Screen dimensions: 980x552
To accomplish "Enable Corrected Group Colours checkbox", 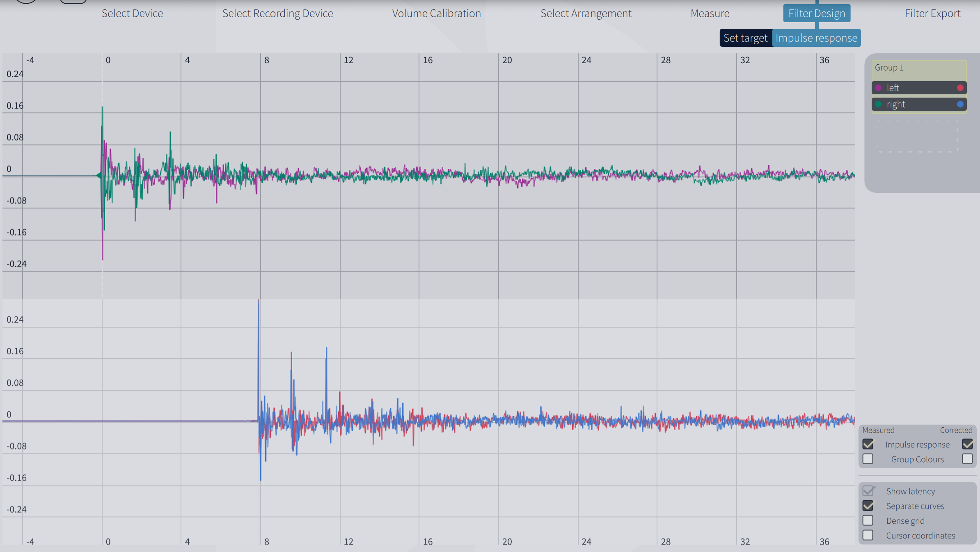I will (x=967, y=459).
